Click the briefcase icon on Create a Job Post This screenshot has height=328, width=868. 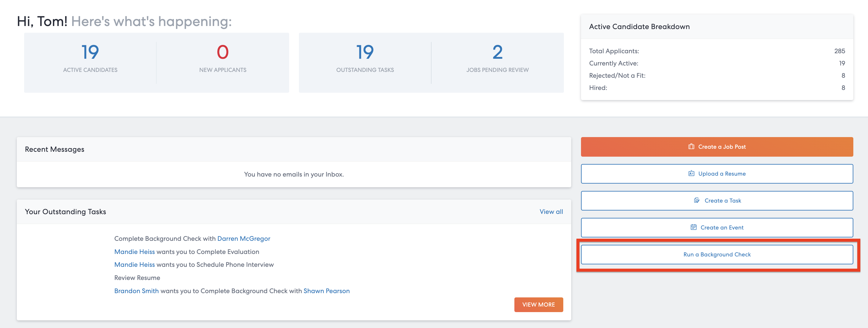click(x=691, y=147)
